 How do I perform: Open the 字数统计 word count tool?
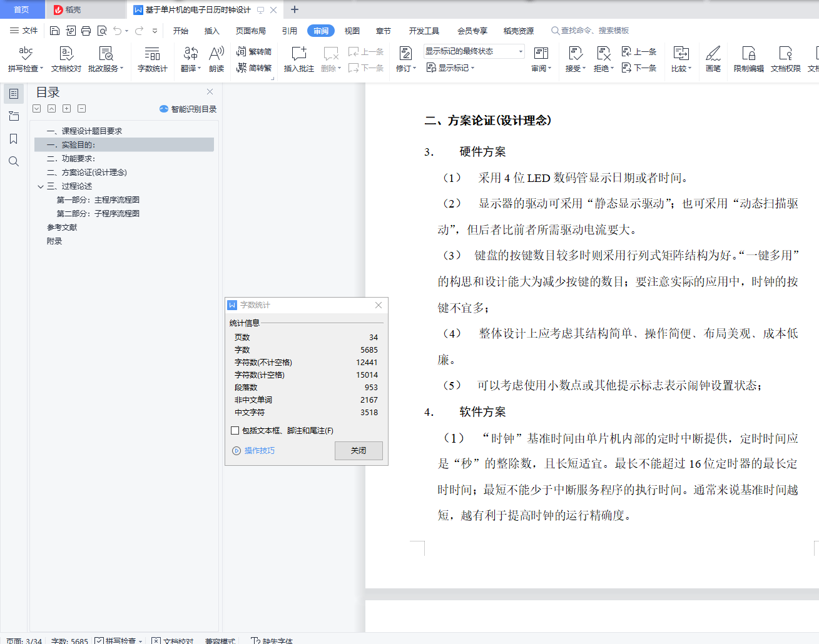click(153, 59)
